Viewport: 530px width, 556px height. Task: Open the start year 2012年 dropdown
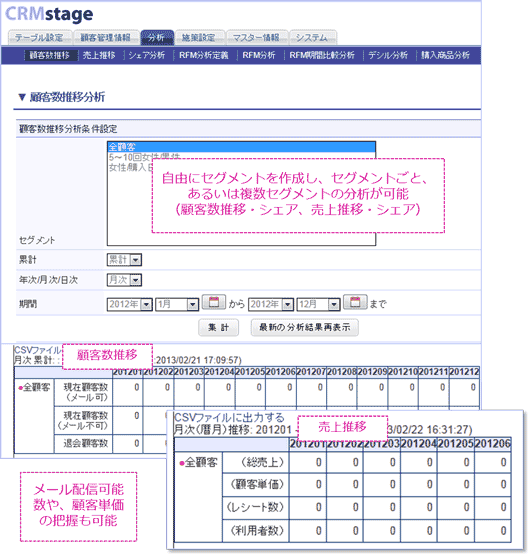coord(130,305)
